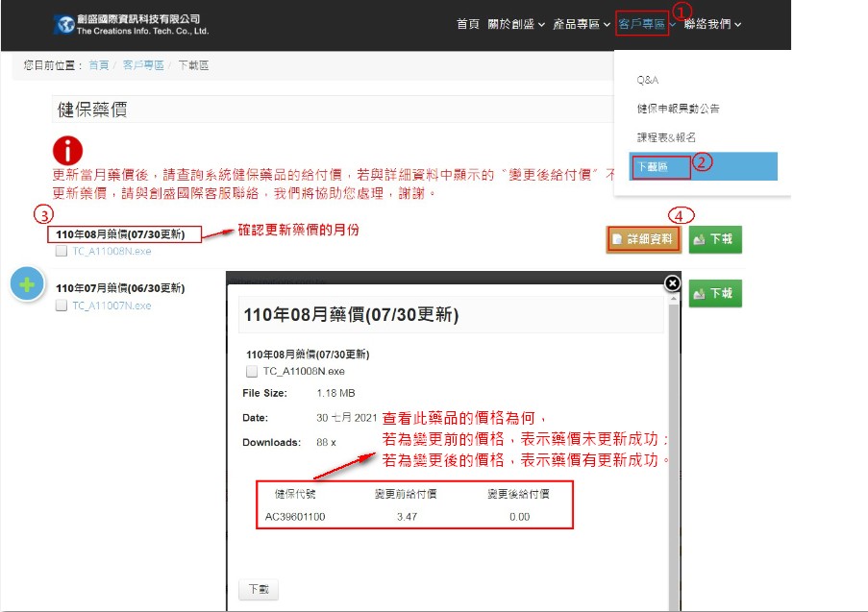The image size is (868, 612).
Task: Tick the TC_A11008N.exe checkbox inside popup
Action: coord(252,371)
